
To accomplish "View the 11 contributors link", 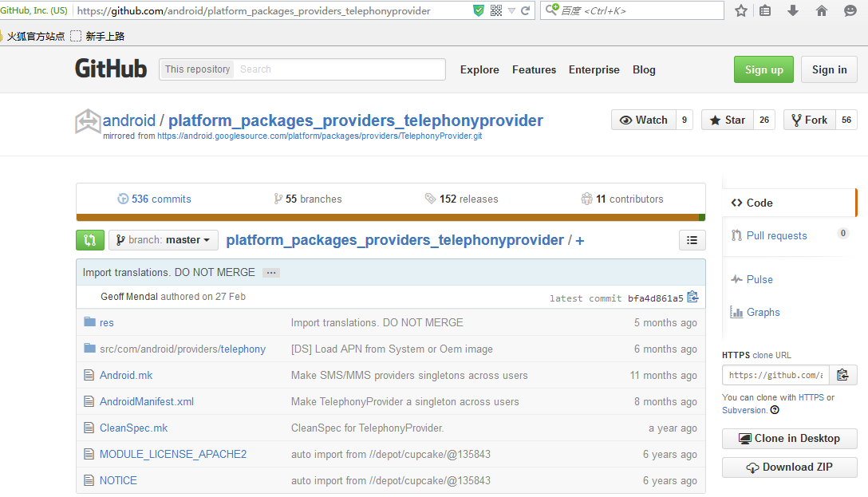I will coord(622,199).
